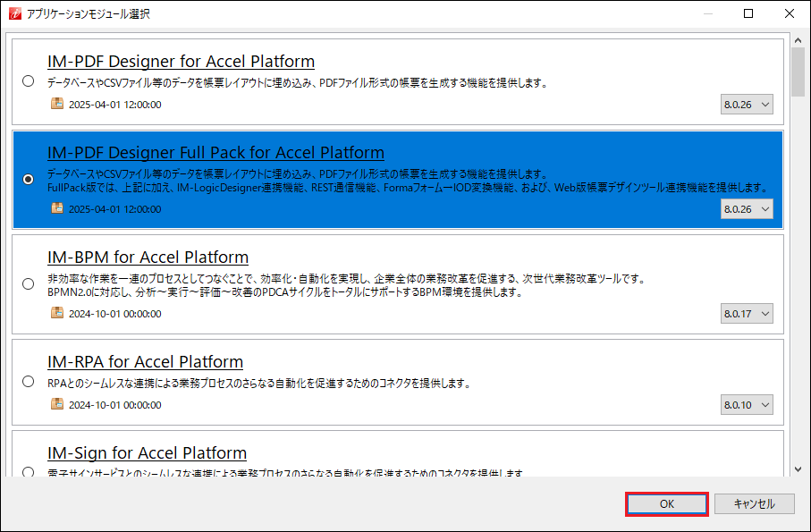Open the IM-BPM for Accel Platform link

[148, 257]
